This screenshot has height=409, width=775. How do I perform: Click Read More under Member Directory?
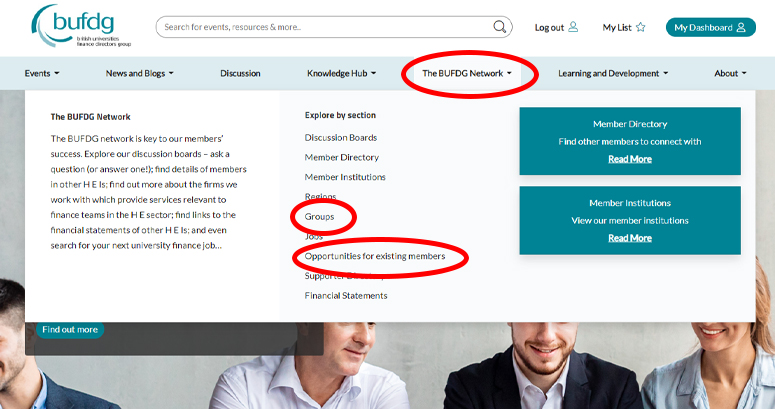pyautogui.click(x=630, y=159)
